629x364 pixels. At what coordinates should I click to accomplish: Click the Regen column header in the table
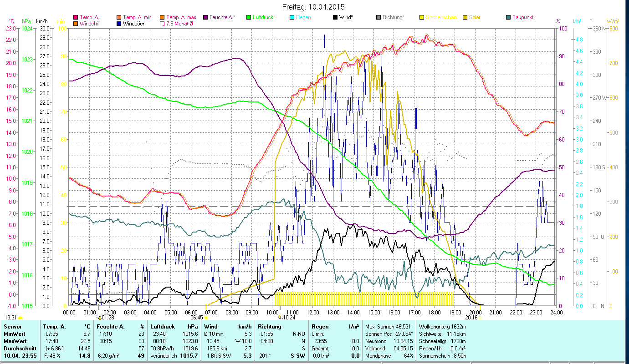(x=319, y=327)
